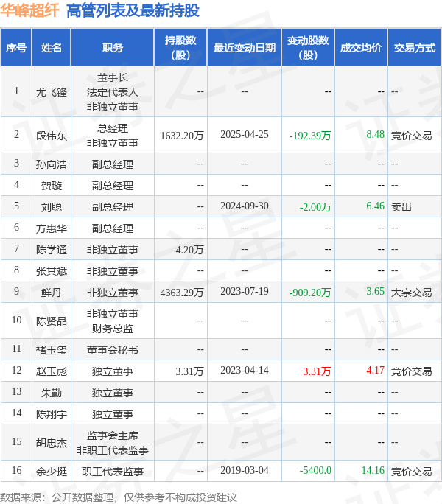The width and height of the screenshot is (442, 504).
Task: Click 竞价交易 in 余少挺's row
Action: pyautogui.click(x=412, y=472)
